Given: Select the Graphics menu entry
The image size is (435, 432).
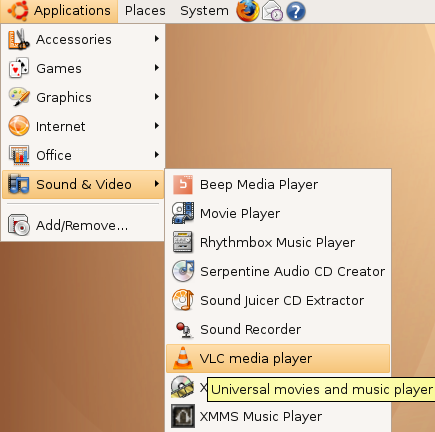Looking at the screenshot, I should click(x=83, y=97).
